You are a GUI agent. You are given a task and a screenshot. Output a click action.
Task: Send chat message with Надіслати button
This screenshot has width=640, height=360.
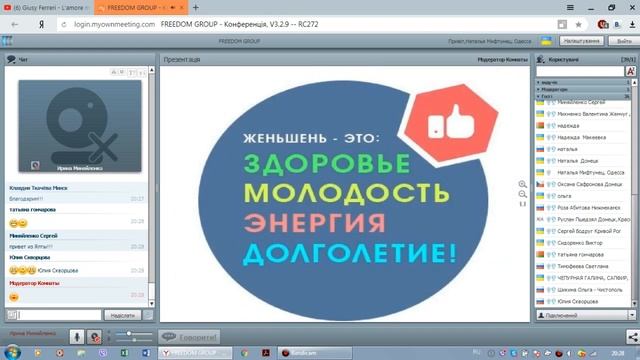click(x=122, y=315)
